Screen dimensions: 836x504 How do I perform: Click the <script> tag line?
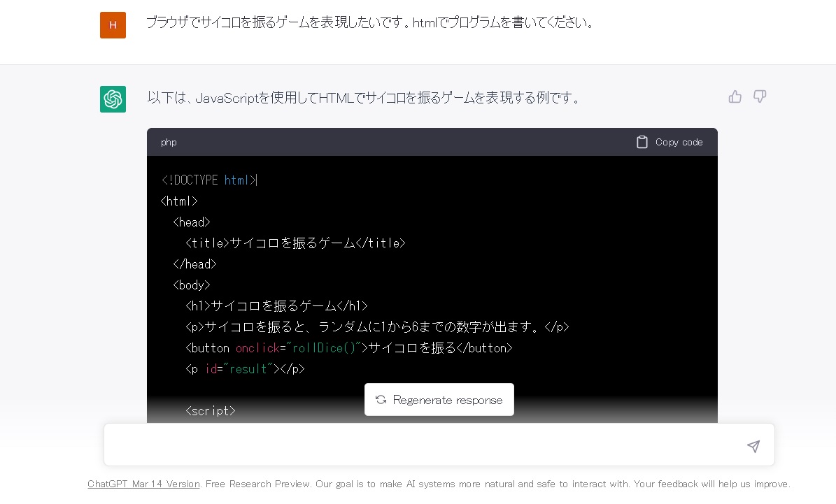coord(210,411)
